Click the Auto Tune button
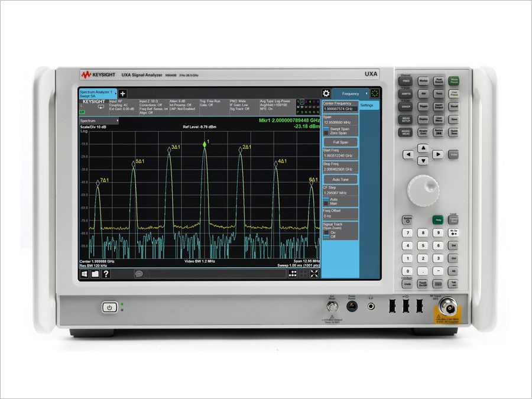This screenshot has width=532, height=399. coord(340,179)
